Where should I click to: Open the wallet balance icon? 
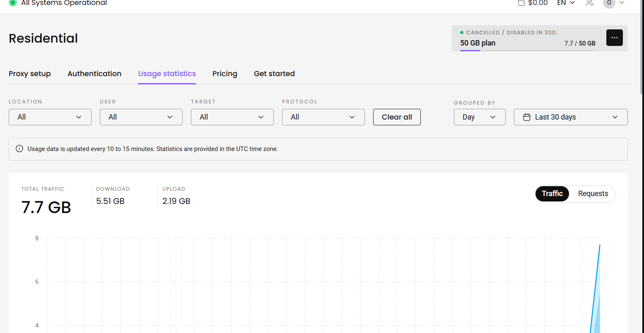(521, 3)
